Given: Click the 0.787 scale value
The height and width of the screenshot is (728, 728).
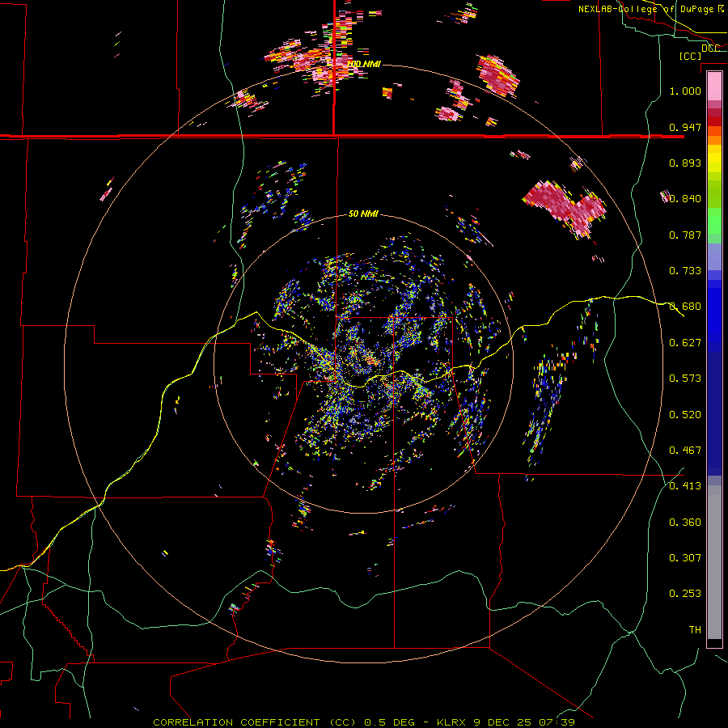Looking at the screenshot, I should pos(685,235).
